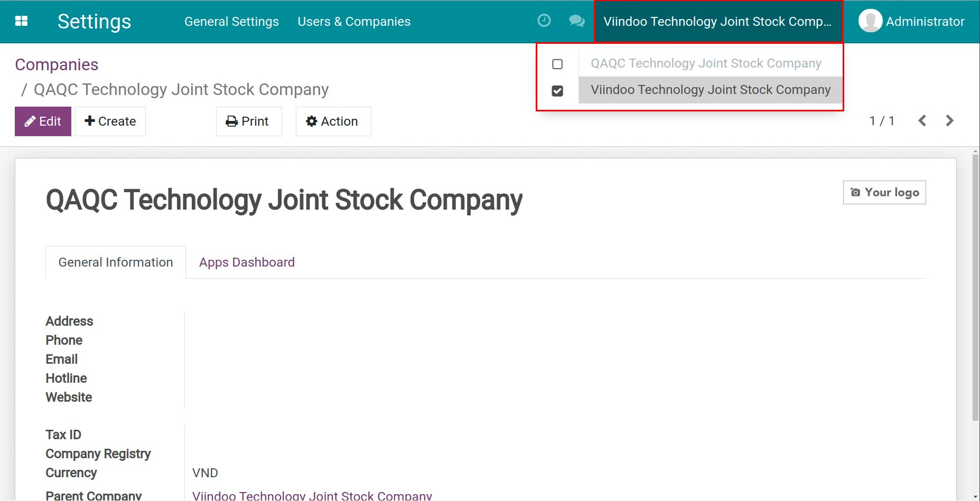This screenshot has height=501, width=980.
Task: Switch to the General Information tab
Action: point(116,262)
